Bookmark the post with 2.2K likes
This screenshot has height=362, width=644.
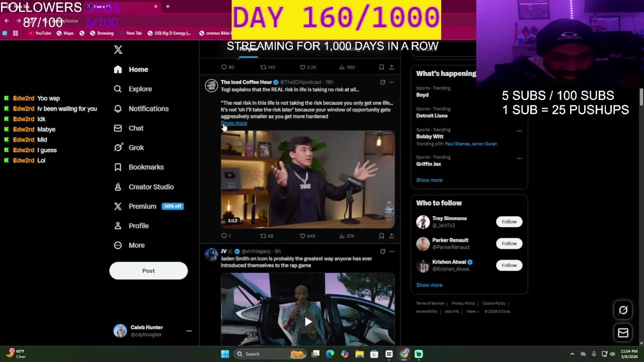(x=381, y=67)
